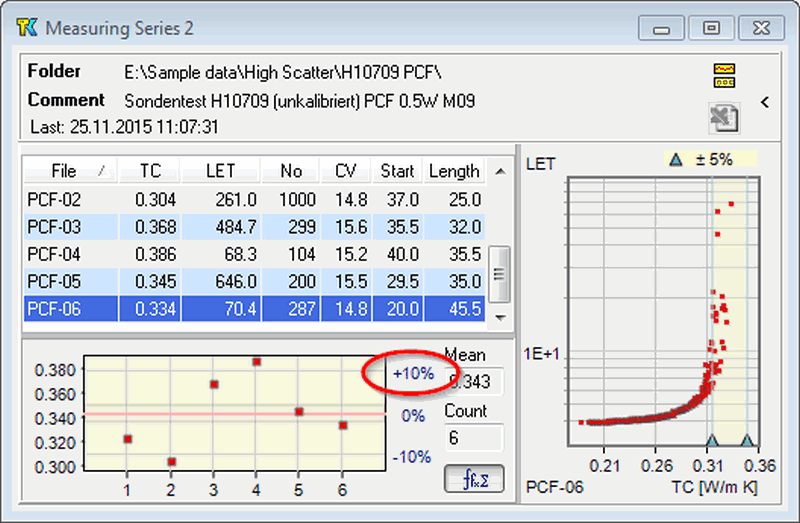800x523 pixels.
Task: Sort table by File column header
Action: point(68,171)
